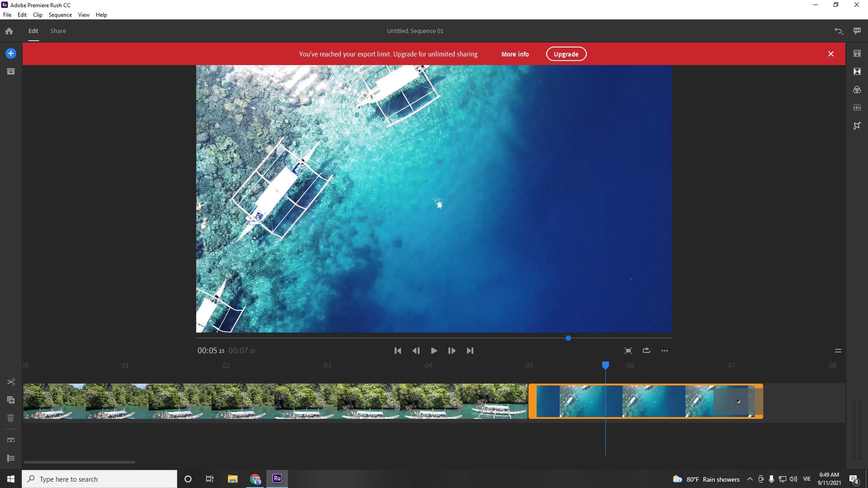The width and height of the screenshot is (868, 488).
Task: Click the rewind to start button
Action: point(398,351)
